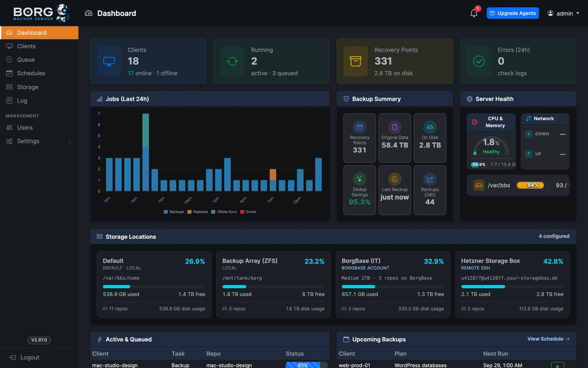Click the Borg Backup Server logo
This screenshot has width=588, height=368.
41,13
